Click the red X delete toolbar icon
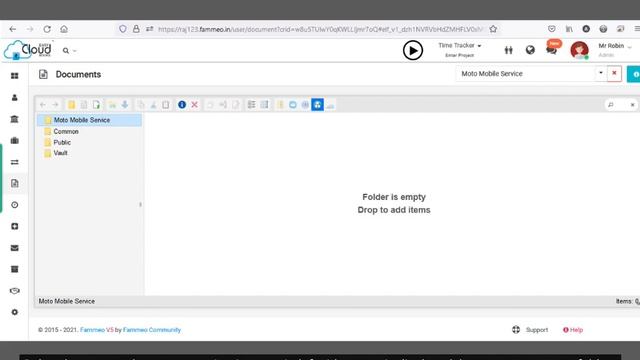The width and height of the screenshot is (640, 360). tap(195, 105)
